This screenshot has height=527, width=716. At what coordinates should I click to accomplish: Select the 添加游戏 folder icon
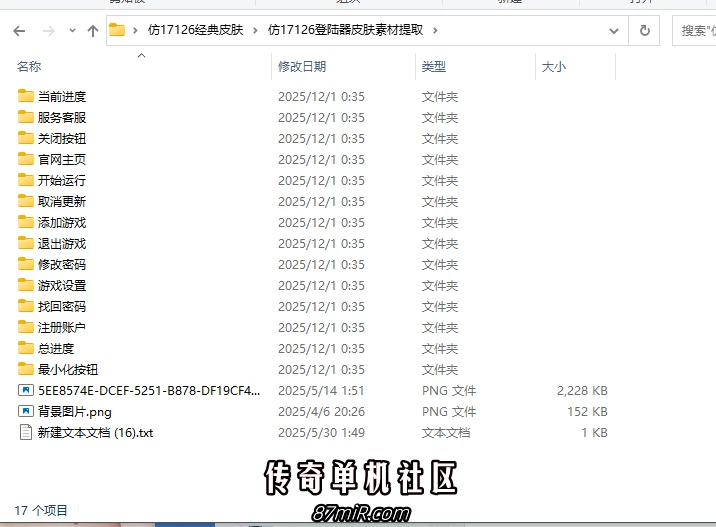pyautogui.click(x=26, y=222)
